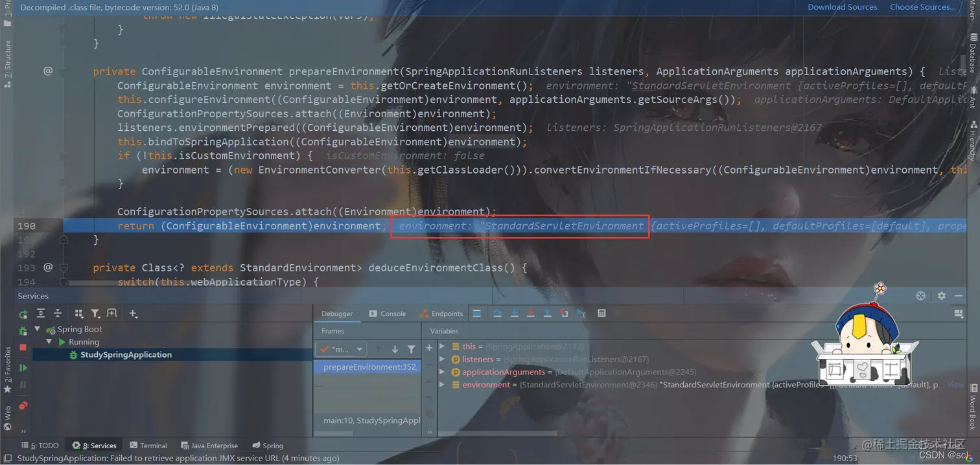Switch to the Endpoints tab
The image size is (980, 465).
point(441,313)
